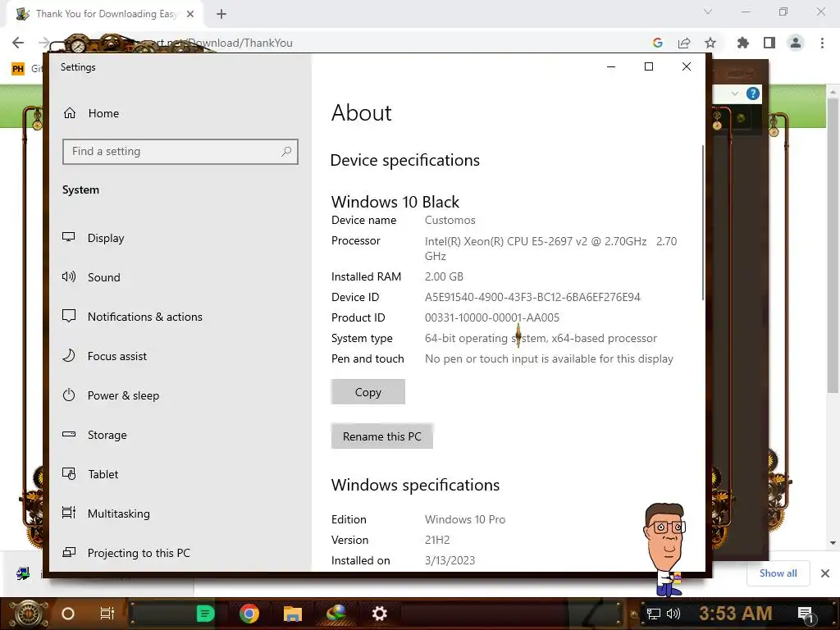Minimize the Settings window
Viewport: 840px width, 630px height.
[610, 66]
